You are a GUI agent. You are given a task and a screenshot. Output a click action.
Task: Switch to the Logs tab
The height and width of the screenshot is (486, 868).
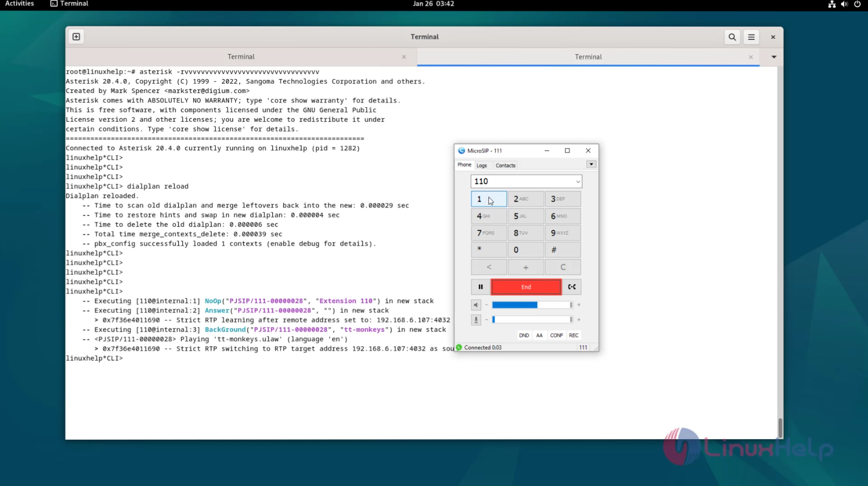pos(482,166)
